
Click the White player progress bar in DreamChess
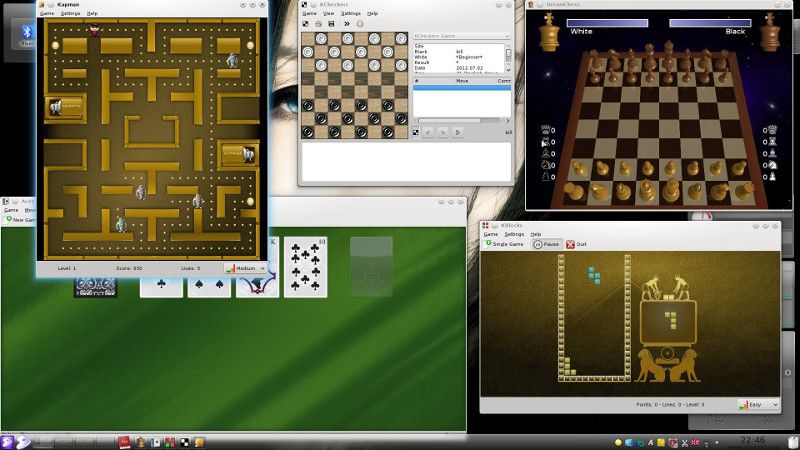pyautogui.click(x=607, y=23)
